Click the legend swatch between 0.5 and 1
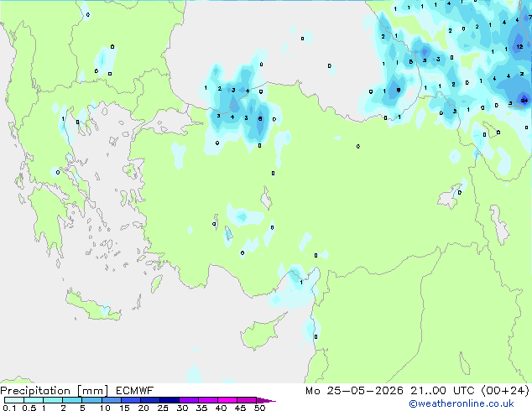The height and width of the screenshot is (411, 532). click(34, 400)
